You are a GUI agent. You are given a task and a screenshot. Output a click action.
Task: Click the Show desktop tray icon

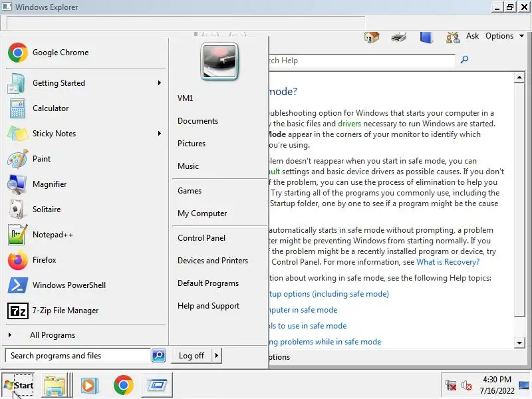click(x=524, y=385)
